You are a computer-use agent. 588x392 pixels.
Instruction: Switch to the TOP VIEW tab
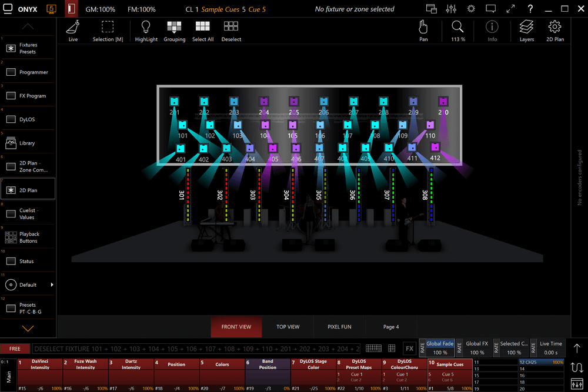coord(288,327)
